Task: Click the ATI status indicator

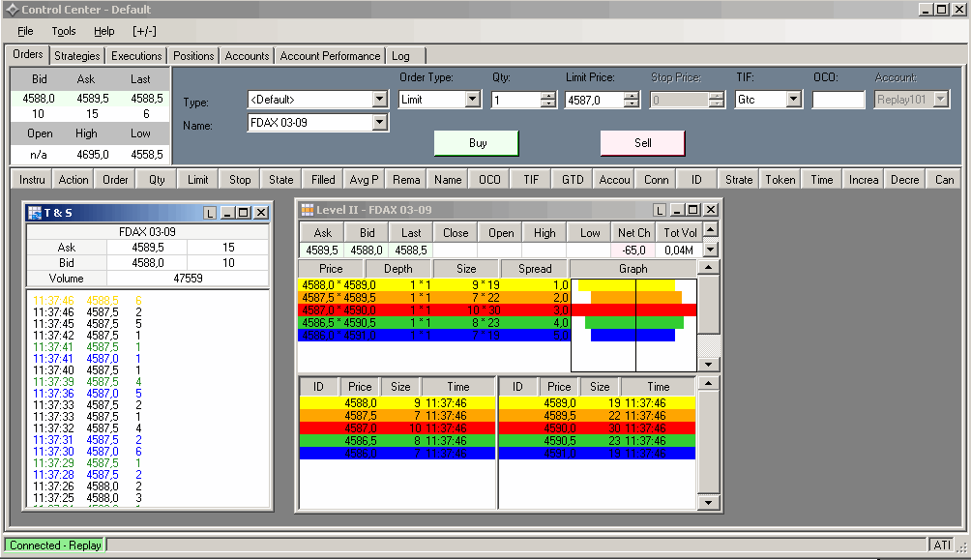Action: click(941, 545)
